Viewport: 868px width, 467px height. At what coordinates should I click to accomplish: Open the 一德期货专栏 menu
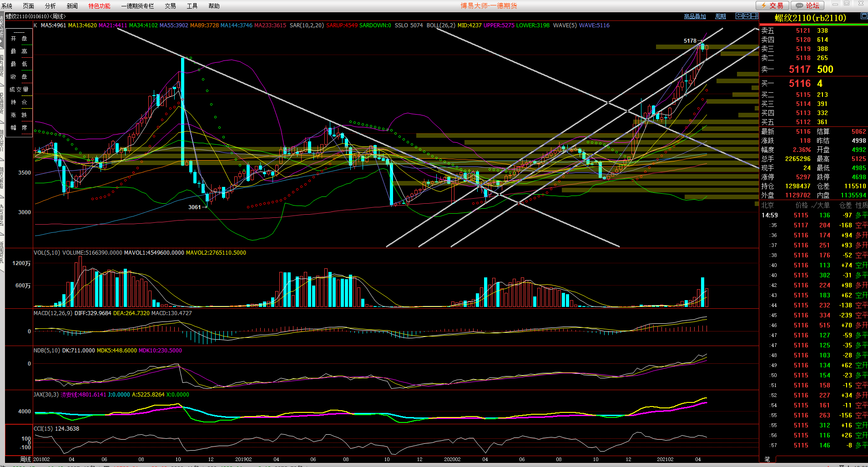[137, 6]
